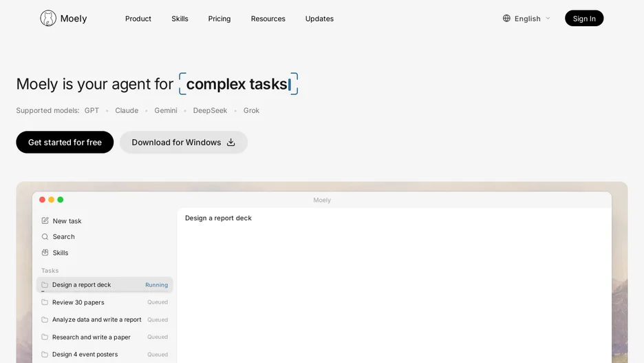The width and height of the screenshot is (644, 363).
Task: Click Queued status of Review 30 papers
Action: click(158, 302)
